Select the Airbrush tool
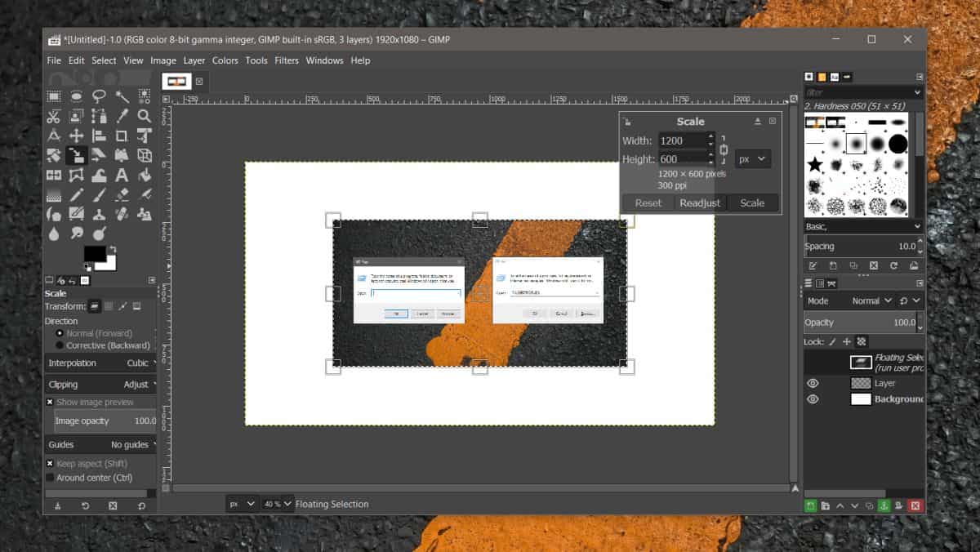 (145, 194)
